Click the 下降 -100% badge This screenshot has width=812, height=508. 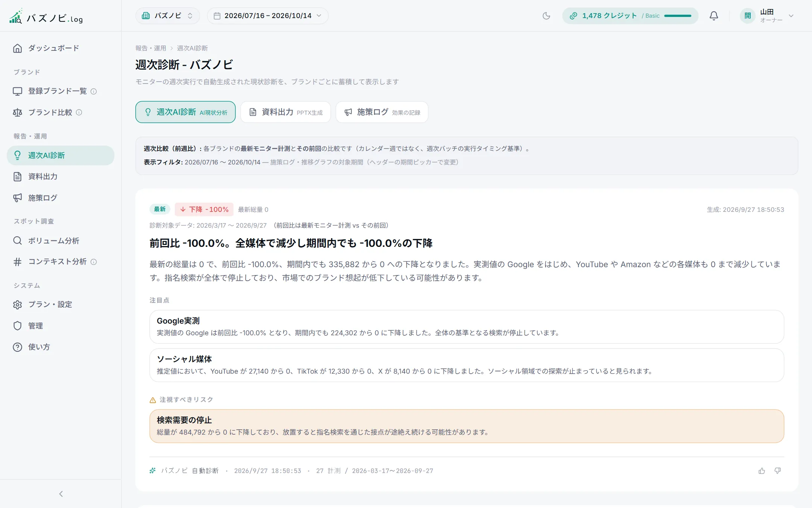(204, 209)
